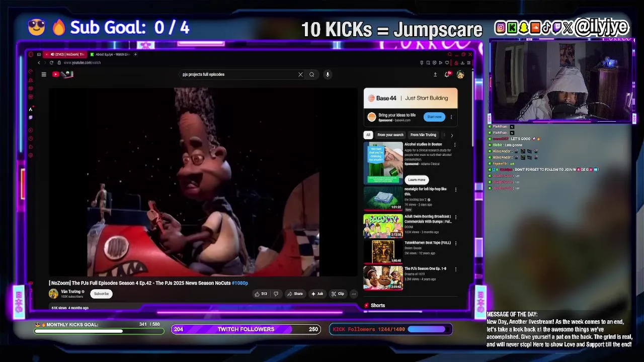This screenshot has height=362, width=644.
Task: Open the YouTube account avatar menu
Action: pos(460,74)
